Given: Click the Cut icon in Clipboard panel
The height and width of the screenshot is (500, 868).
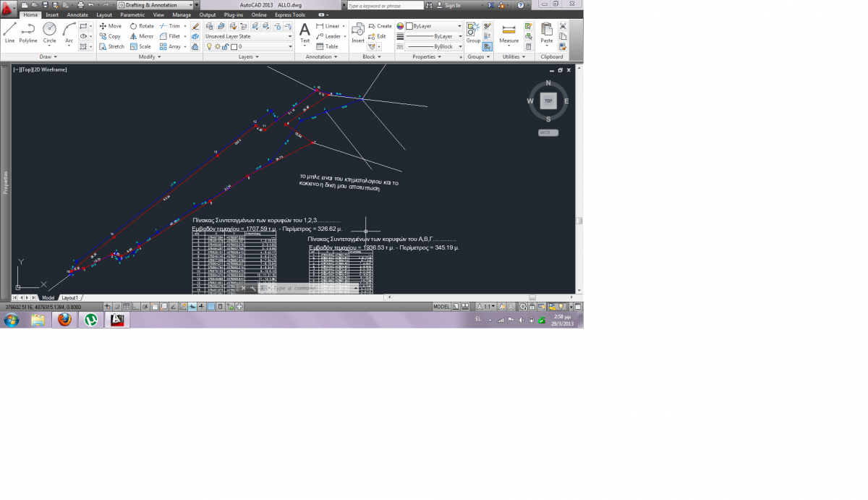Looking at the screenshot, I should (x=563, y=26).
